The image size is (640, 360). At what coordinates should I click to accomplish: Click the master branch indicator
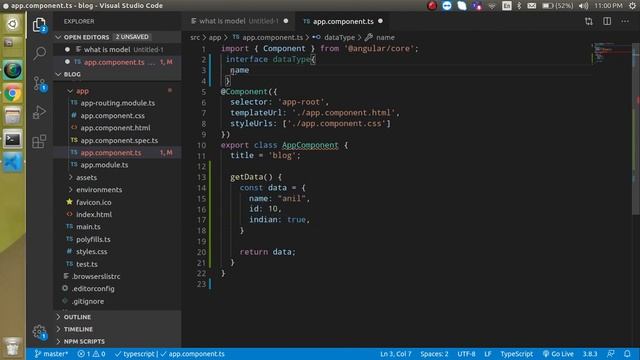point(51,354)
